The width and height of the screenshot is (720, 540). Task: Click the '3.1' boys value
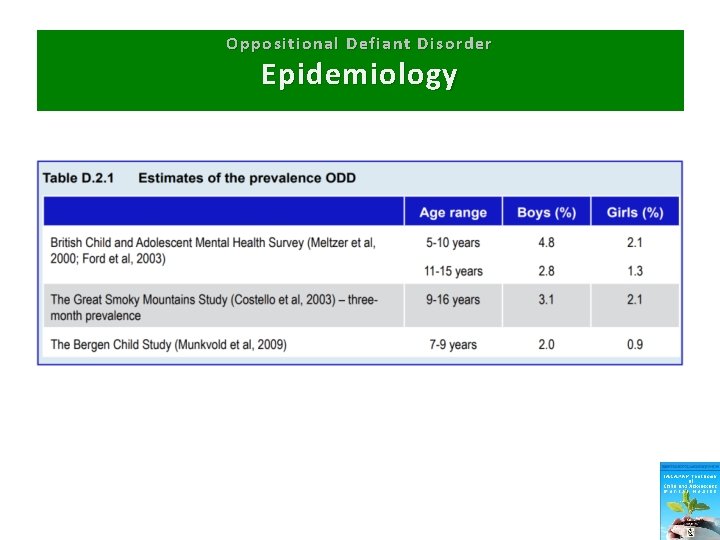(546, 300)
